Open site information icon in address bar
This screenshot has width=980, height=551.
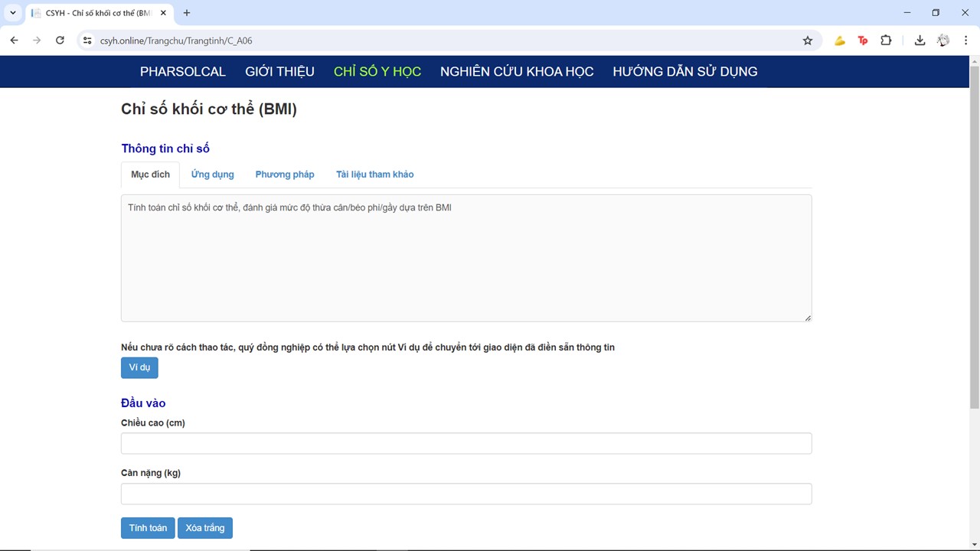tap(87, 41)
